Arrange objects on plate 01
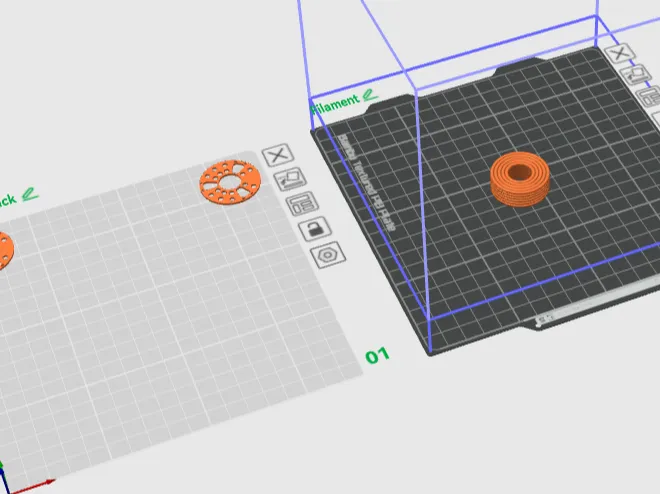This screenshot has height=495, width=660. [x=302, y=204]
